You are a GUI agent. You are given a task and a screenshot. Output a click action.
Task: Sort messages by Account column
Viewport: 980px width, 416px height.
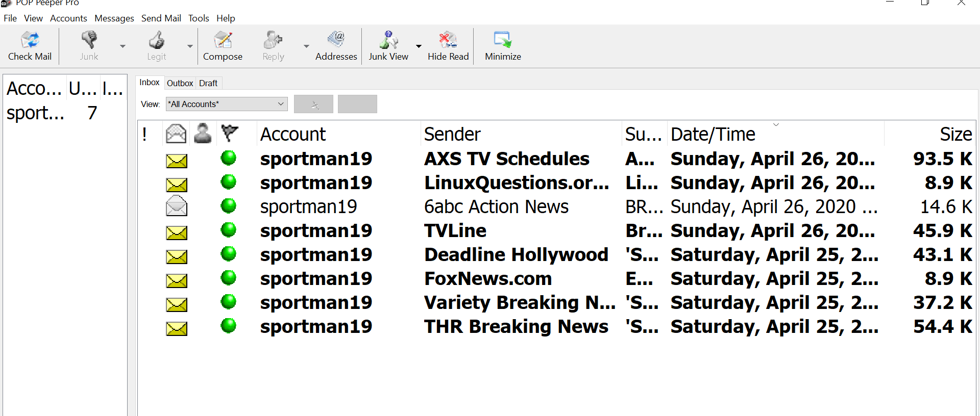pos(339,134)
